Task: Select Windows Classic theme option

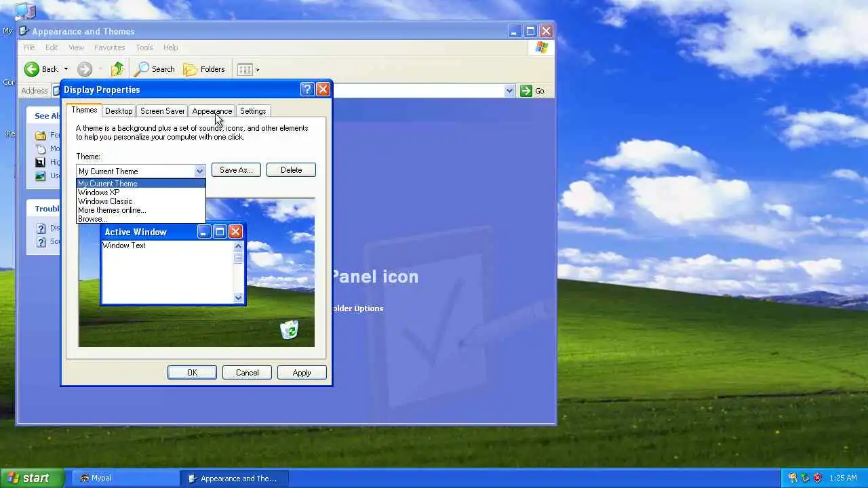Action: (x=140, y=201)
